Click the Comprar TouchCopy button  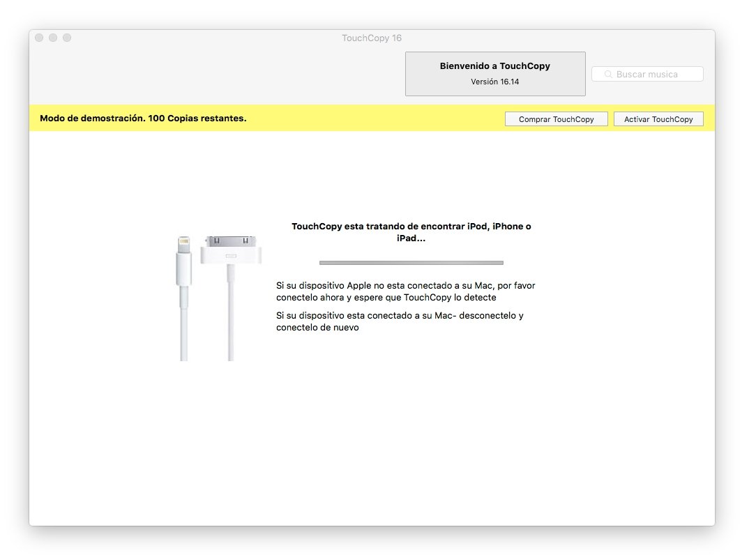click(x=556, y=119)
